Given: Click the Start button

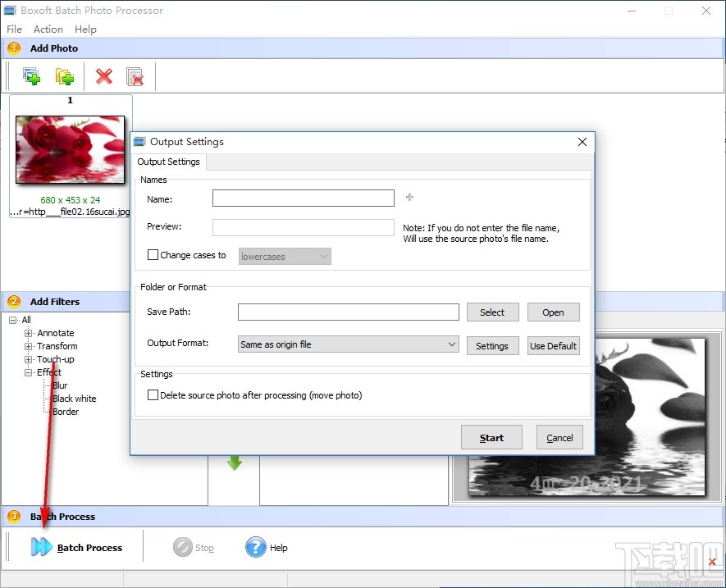Looking at the screenshot, I should coord(491,437).
